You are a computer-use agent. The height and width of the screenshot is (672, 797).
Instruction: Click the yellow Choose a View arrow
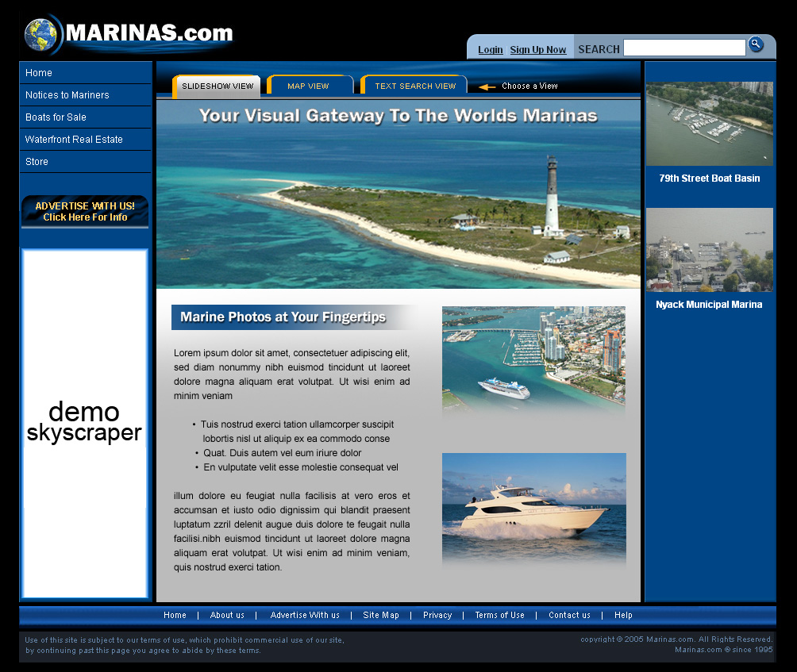tap(487, 86)
